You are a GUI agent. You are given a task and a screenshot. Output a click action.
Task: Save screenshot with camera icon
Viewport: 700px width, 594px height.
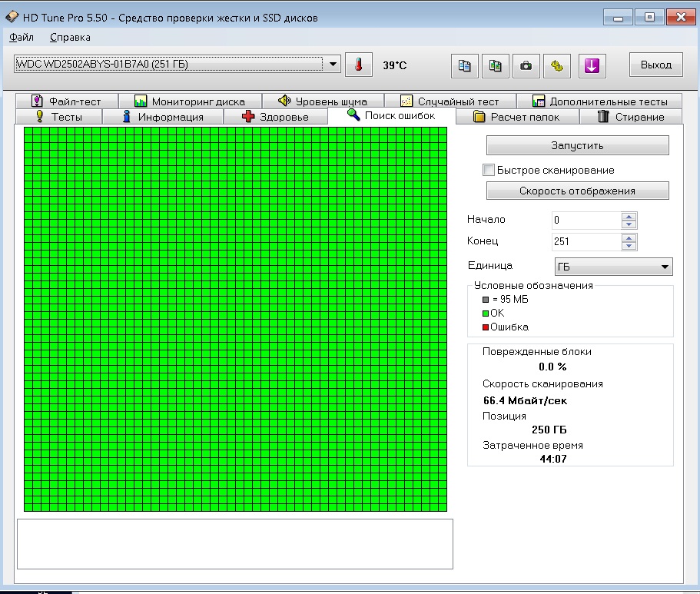pyautogui.click(x=526, y=65)
